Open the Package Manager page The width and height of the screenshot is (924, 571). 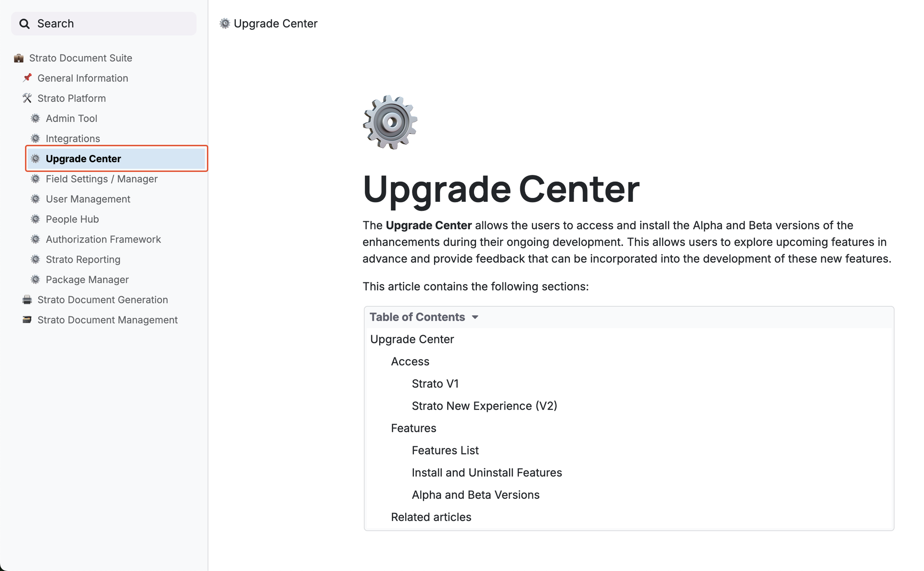tap(87, 280)
